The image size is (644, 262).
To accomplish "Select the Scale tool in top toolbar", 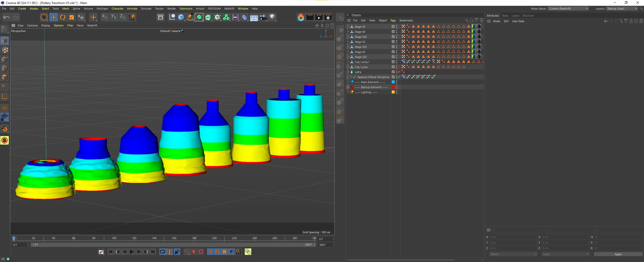I will point(72,17).
